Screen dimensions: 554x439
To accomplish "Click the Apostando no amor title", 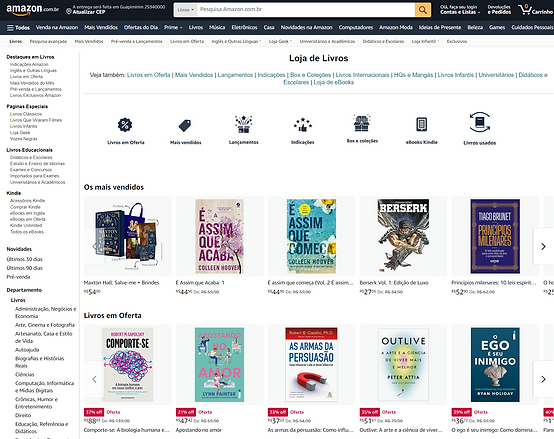I will click(199, 430).
